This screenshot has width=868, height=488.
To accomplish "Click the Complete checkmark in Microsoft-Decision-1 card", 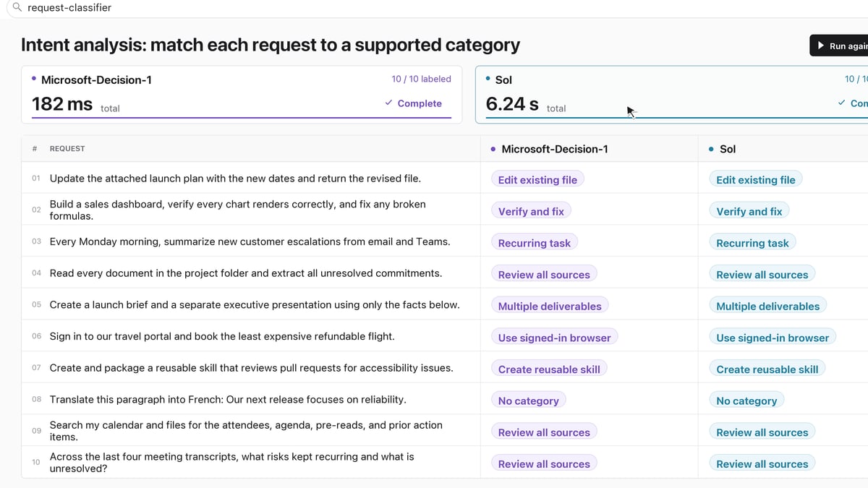I will coord(389,103).
